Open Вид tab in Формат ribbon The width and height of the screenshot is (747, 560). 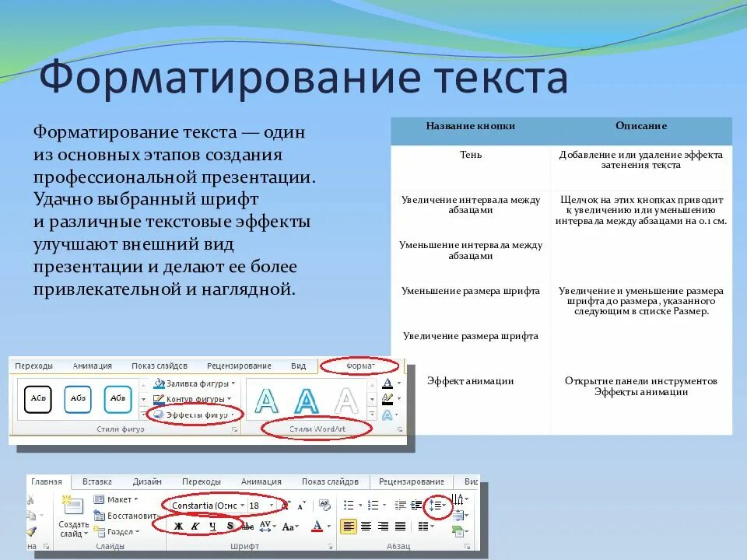pyautogui.click(x=298, y=366)
